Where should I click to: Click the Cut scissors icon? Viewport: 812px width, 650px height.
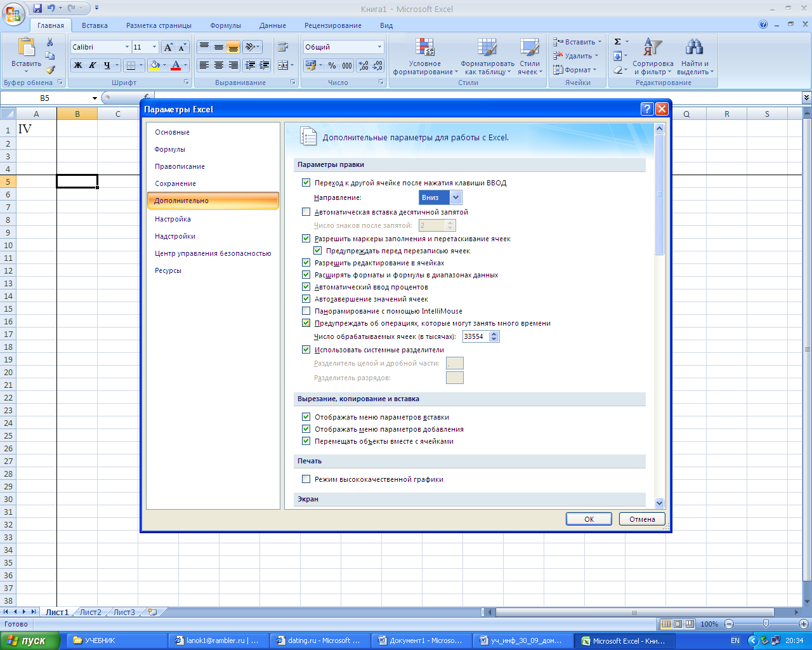(x=50, y=42)
